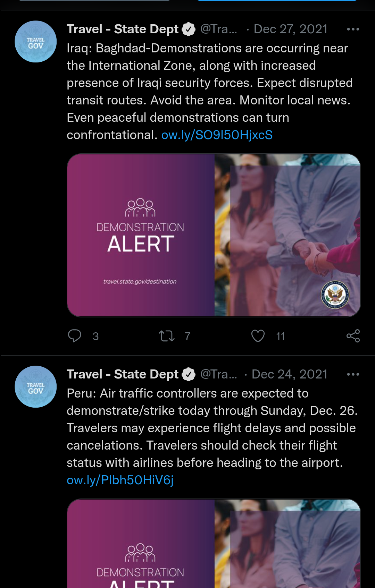Open Travel Gov avatar on Iraq tweet
Image resolution: width=375 pixels, height=588 pixels.
pos(35,42)
